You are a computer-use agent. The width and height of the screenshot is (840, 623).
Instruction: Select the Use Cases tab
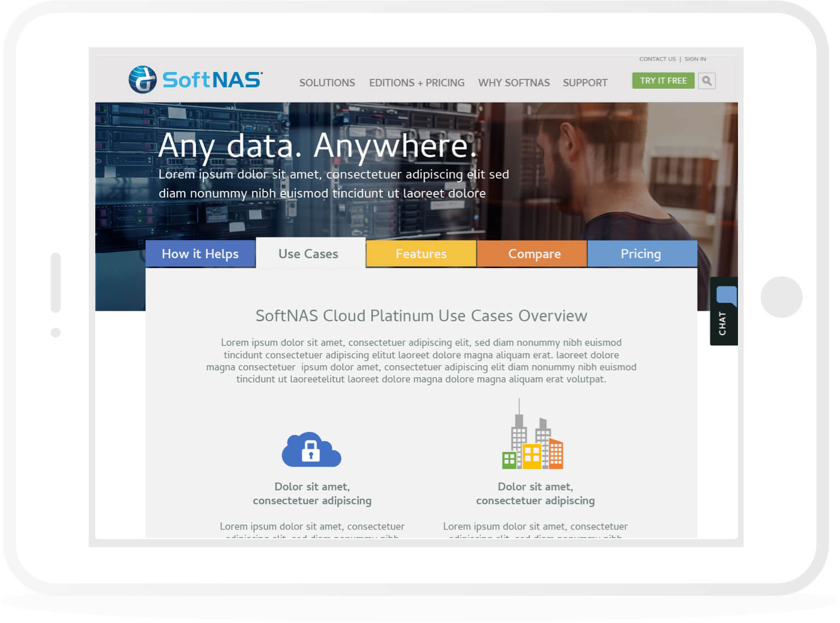click(x=311, y=253)
